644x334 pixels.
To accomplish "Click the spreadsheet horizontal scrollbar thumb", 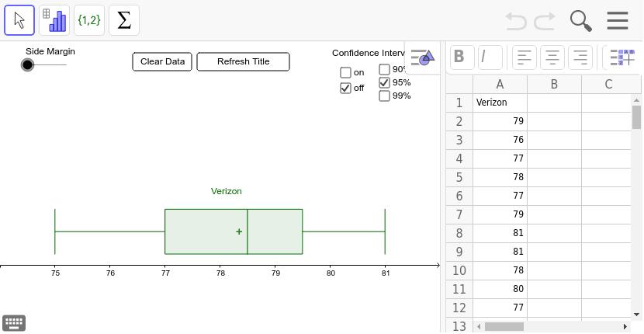I will point(504,326).
